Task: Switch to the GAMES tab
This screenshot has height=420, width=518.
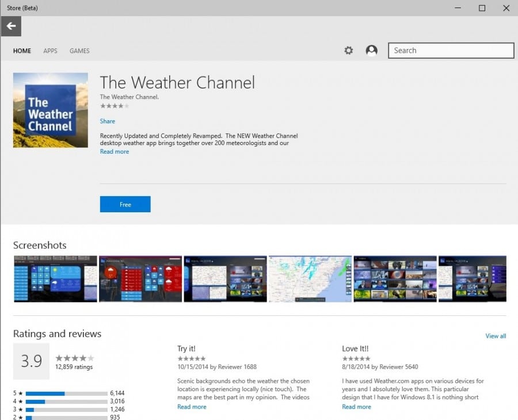Action: pos(79,51)
